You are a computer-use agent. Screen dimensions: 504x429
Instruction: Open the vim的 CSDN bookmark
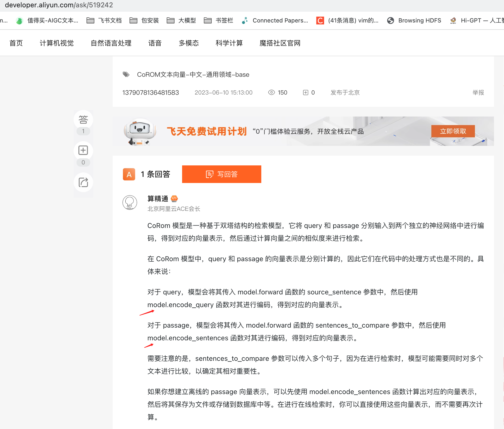(x=348, y=21)
